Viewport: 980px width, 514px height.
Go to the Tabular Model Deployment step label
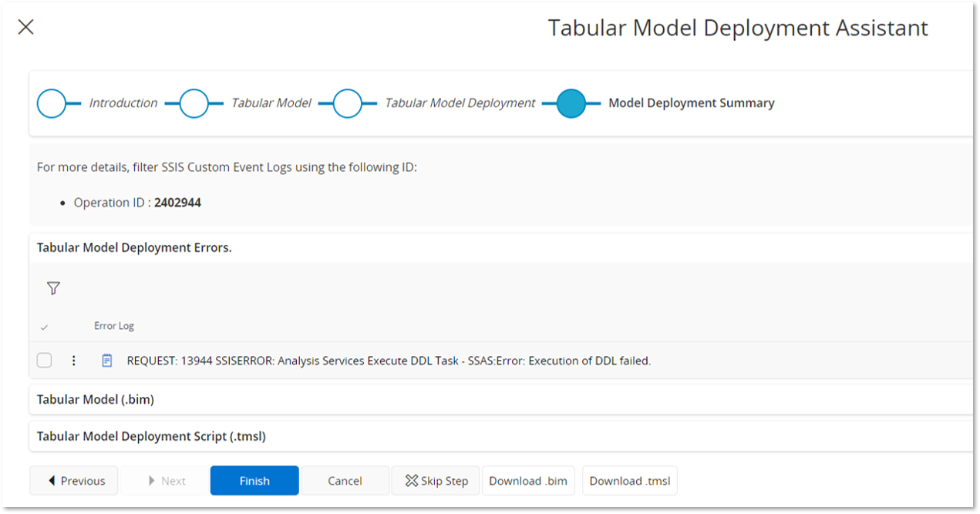(x=460, y=102)
